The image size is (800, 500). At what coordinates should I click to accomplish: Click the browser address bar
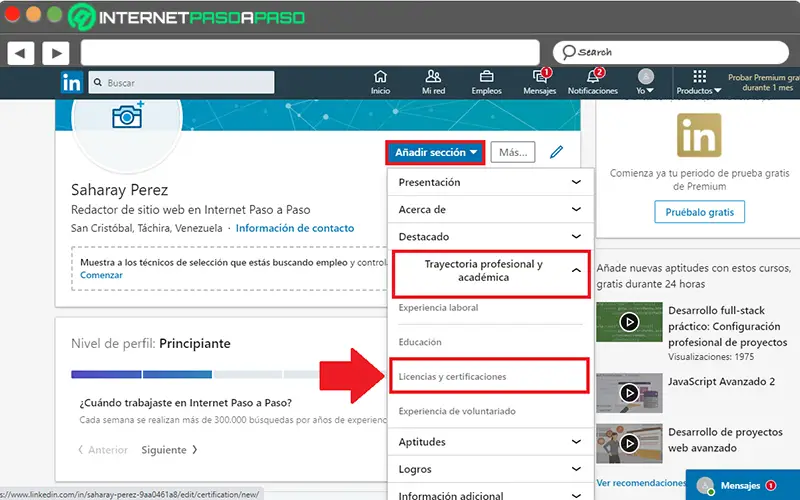[310, 53]
